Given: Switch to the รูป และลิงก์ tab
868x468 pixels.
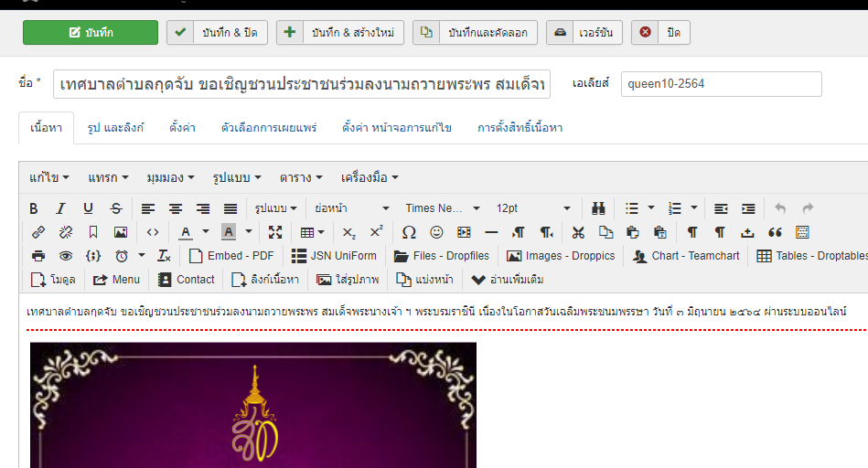Looking at the screenshot, I should [x=115, y=128].
